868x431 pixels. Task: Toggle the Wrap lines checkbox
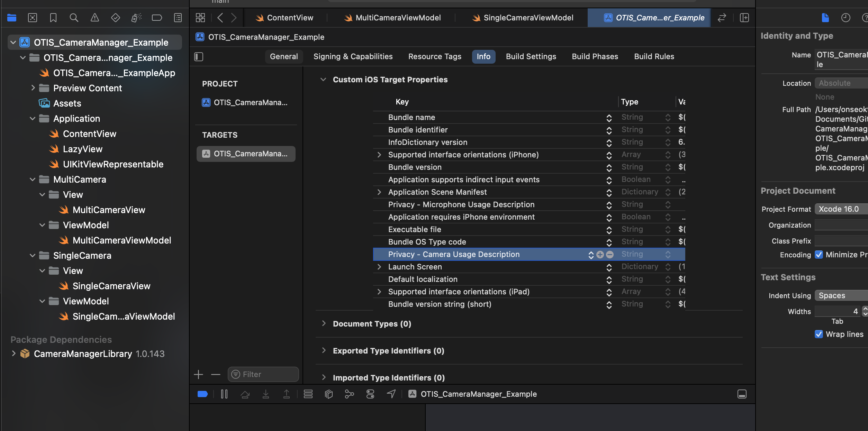pos(819,334)
